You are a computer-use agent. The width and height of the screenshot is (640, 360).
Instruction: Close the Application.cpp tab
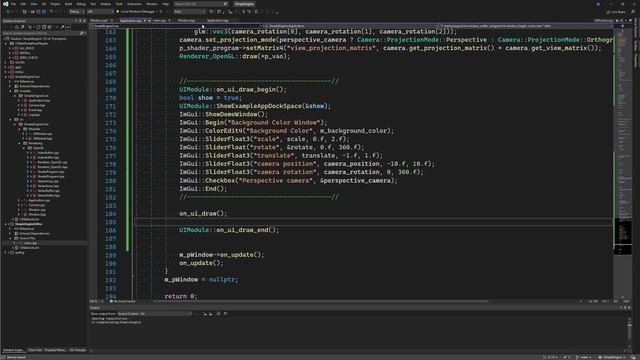149,20
